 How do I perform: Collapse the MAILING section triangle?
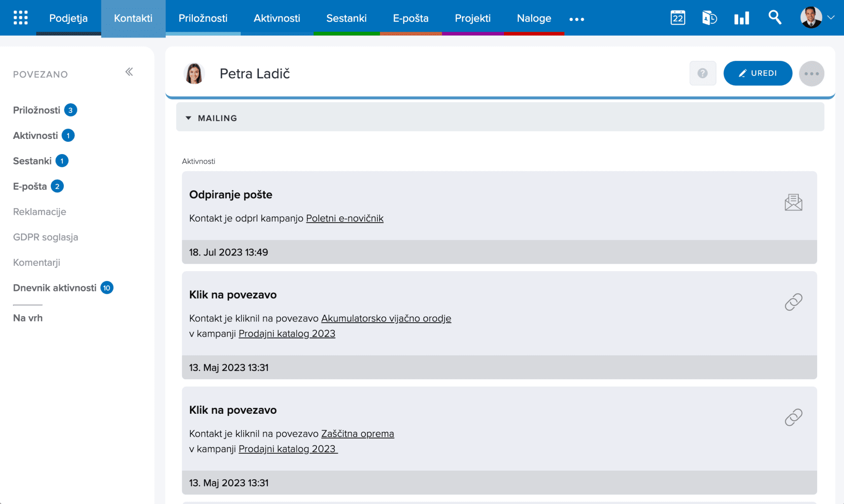pyautogui.click(x=188, y=118)
